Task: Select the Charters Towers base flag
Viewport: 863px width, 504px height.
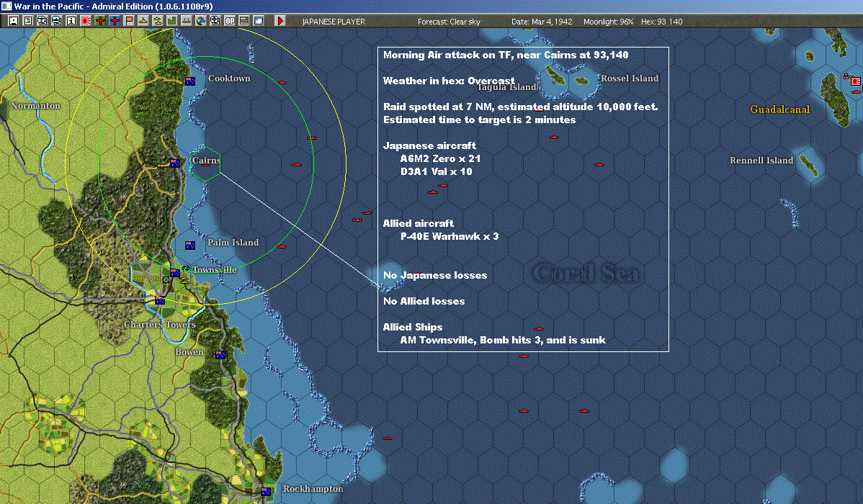Action: [160, 300]
